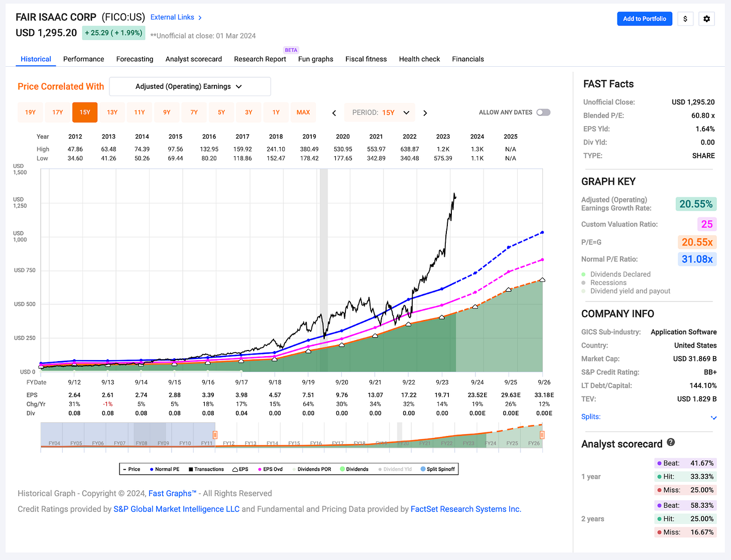Toggle Price series in chart legend

[x=132, y=469]
